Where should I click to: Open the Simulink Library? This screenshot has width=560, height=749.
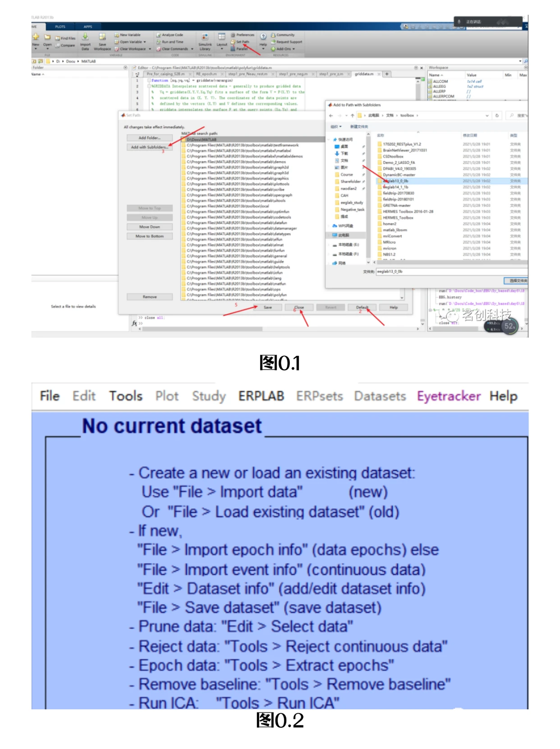pos(205,42)
